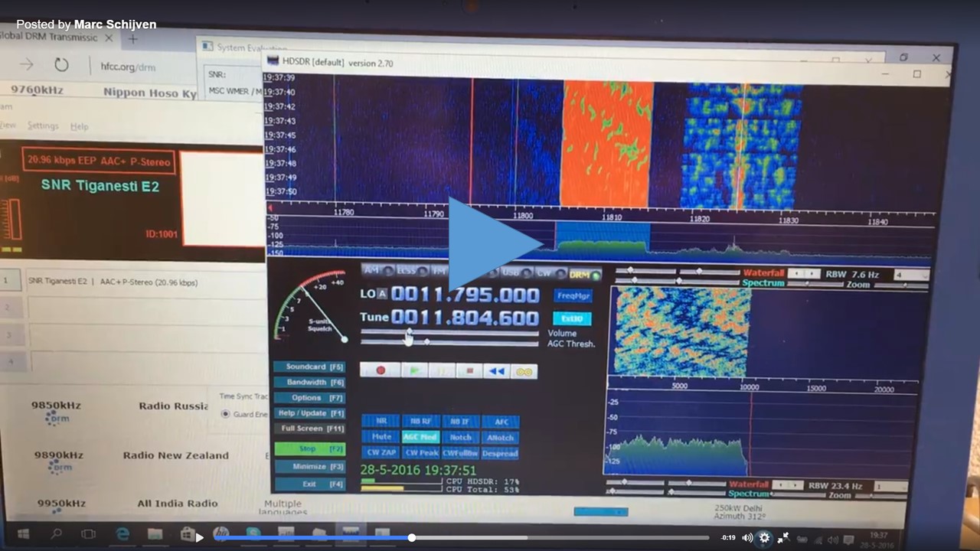The height and width of the screenshot is (551, 980).
Task: Toggle the CWFullBw button
Action: pos(460,454)
